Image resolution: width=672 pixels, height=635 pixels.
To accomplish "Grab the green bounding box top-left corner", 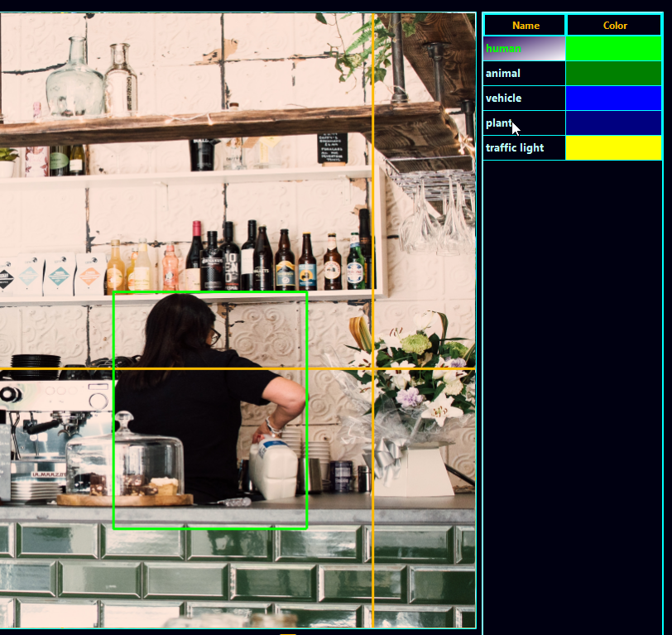I will 113,292.
